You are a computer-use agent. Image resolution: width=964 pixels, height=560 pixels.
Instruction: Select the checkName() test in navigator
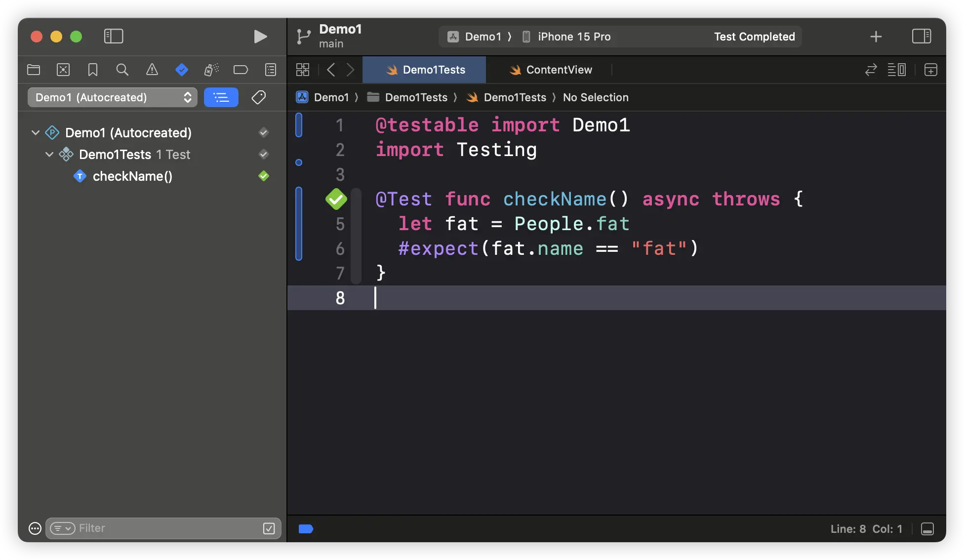(x=132, y=176)
